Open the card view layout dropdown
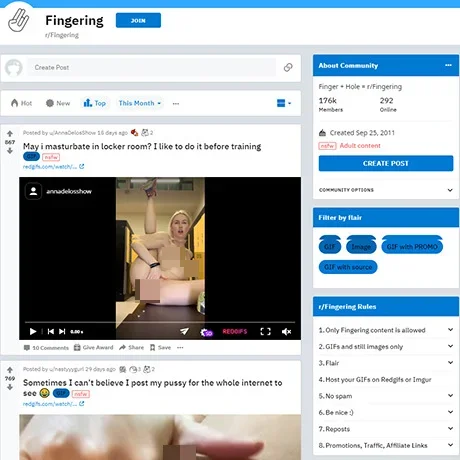Viewport: 460px width, 460px height. click(284, 103)
